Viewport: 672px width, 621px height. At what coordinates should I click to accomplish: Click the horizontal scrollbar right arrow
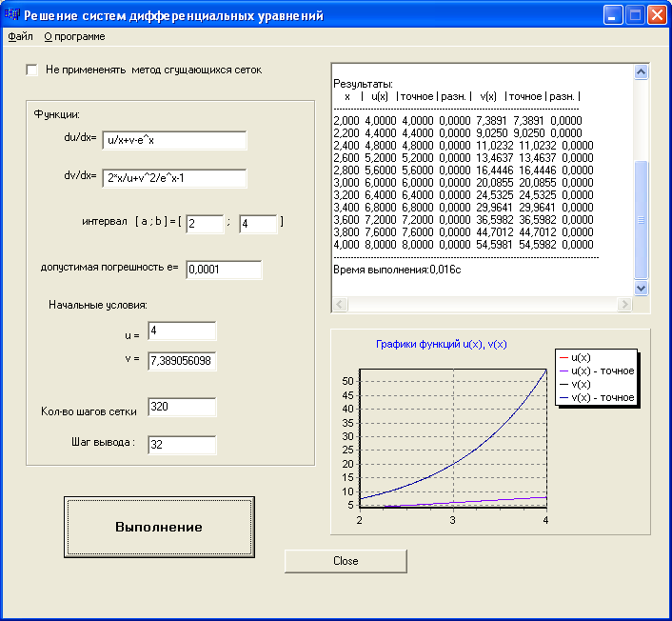(625, 305)
